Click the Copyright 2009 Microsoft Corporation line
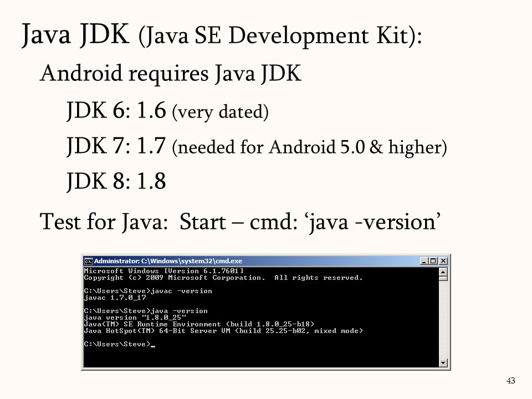 click(x=223, y=278)
